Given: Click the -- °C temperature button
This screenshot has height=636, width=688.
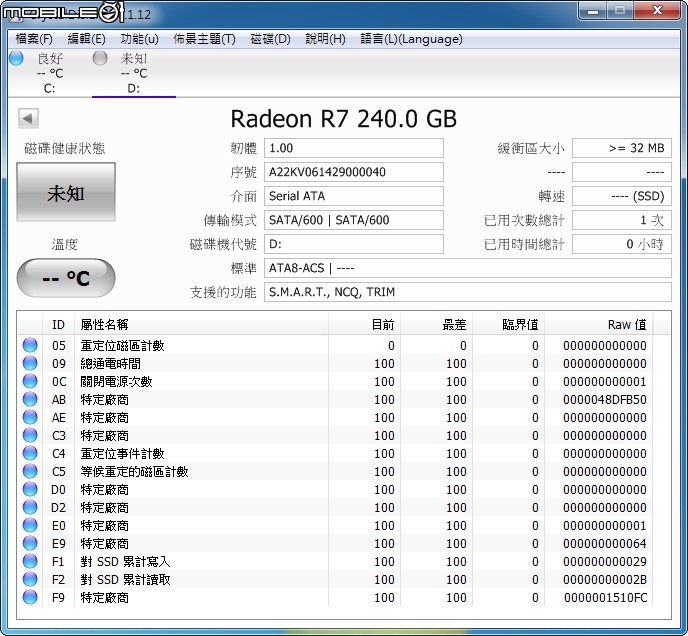Looking at the screenshot, I should tap(66, 278).
